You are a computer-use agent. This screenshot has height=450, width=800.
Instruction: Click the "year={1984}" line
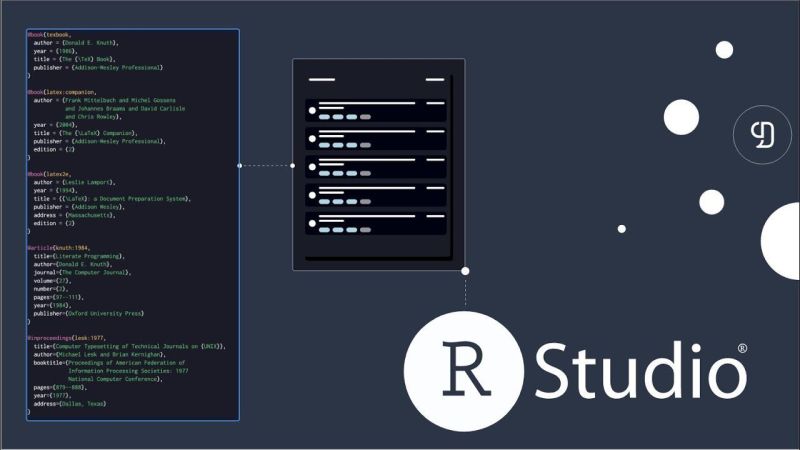point(53,305)
